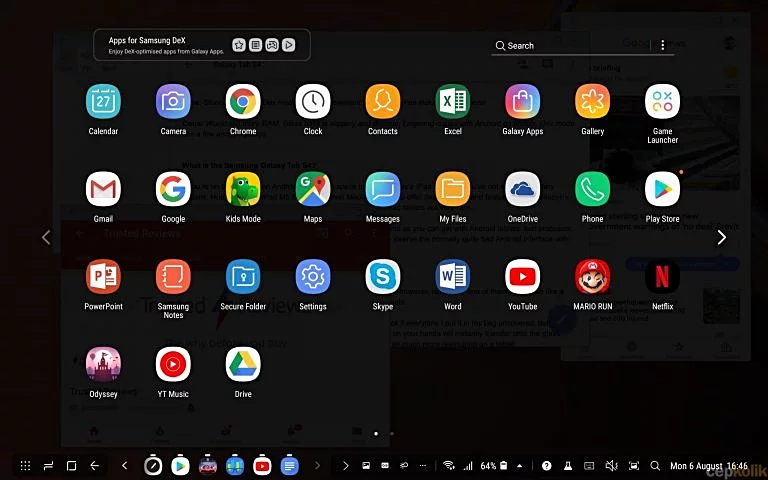Open the Messages app
The height and width of the screenshot is (480, 768).
[383, 189]
